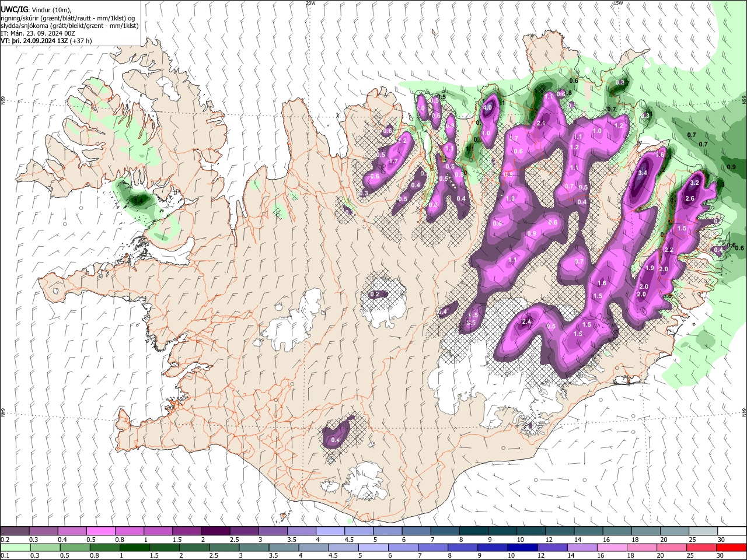Click the '20W' longitude label
Viewport: 747px width, 560px height.
310,3
